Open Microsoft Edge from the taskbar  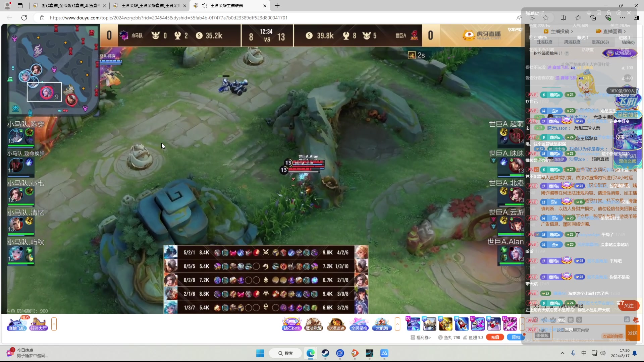(x=311, y=353)
